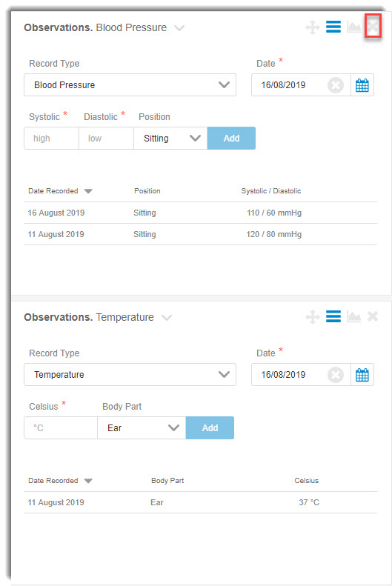This screenshot has height=586, width=392.
Task: Show chart view for Blood Pressure
Action: [x=353, y=27]
